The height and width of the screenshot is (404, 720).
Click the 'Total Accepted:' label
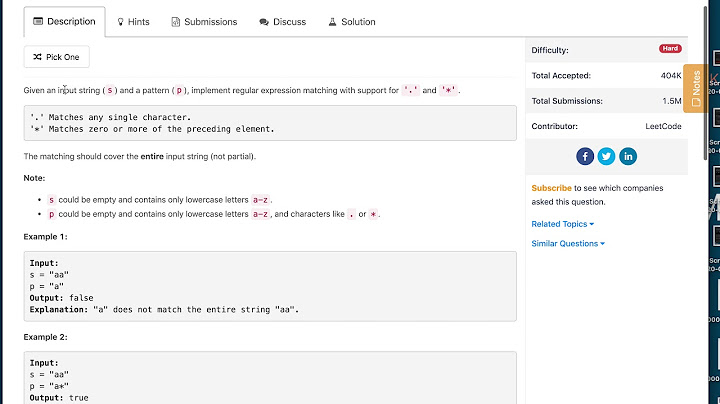pyautogui.click(x=561, y=76)
